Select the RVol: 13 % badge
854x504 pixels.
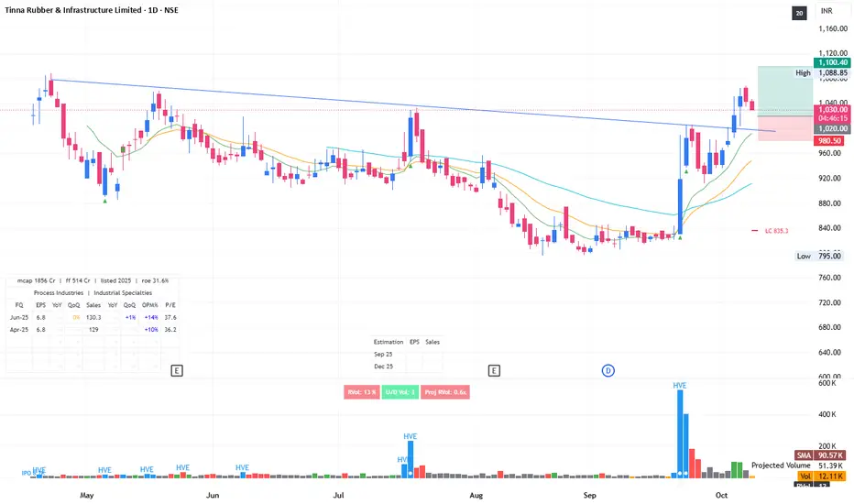[x=362, y=392]
